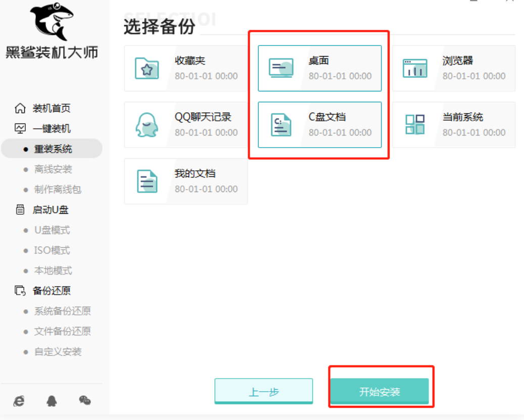Image resolution: width=524 pixels, height=420 pixels.
Task: Click the 上一步 button
Action: (264, 392)
